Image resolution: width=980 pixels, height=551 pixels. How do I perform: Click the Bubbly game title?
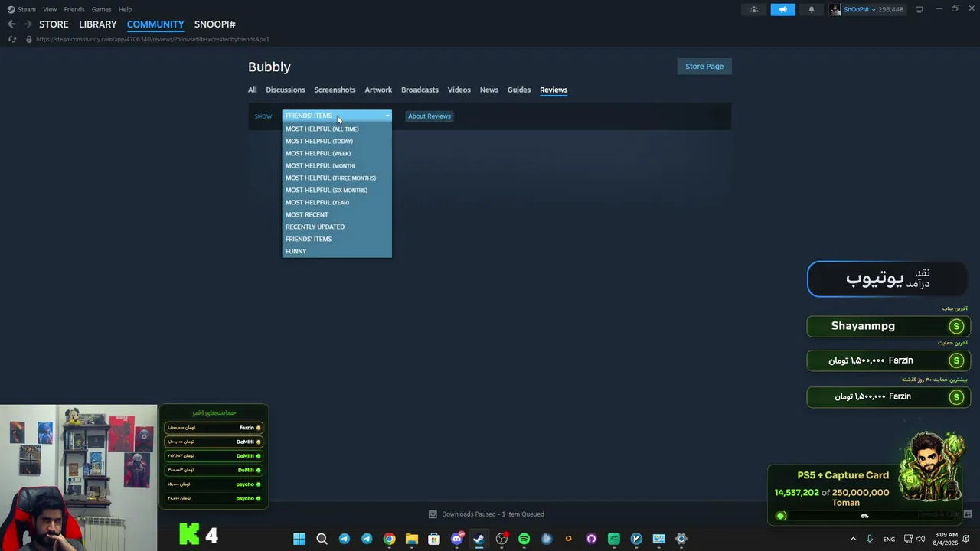pyautogui.click(x=269, y=67)
